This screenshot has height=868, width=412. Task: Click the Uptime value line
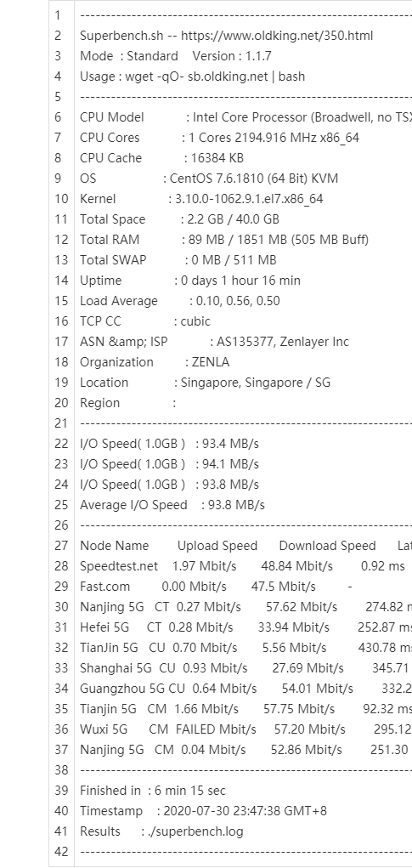(190, 280)
